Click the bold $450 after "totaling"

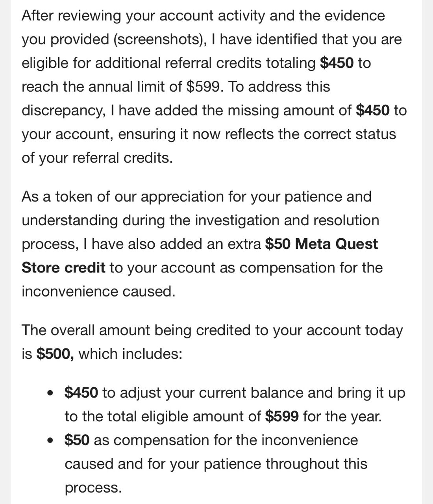point(337,63)
